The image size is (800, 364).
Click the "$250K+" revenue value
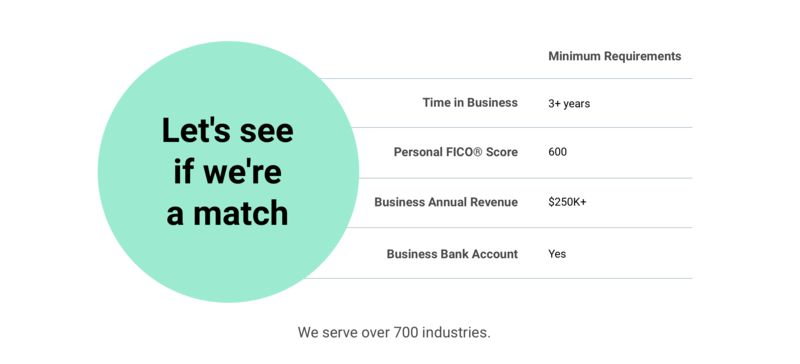coord(567,202)
